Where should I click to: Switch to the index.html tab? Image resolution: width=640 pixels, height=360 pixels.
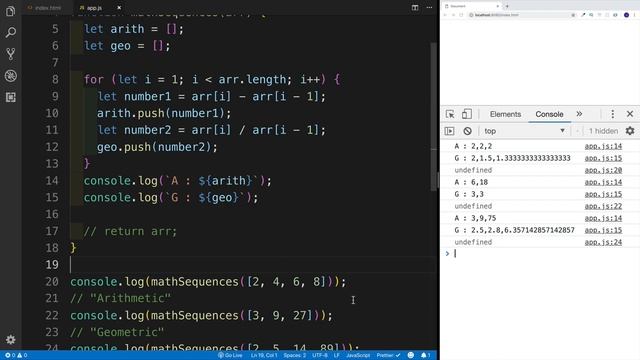point(44,7)
